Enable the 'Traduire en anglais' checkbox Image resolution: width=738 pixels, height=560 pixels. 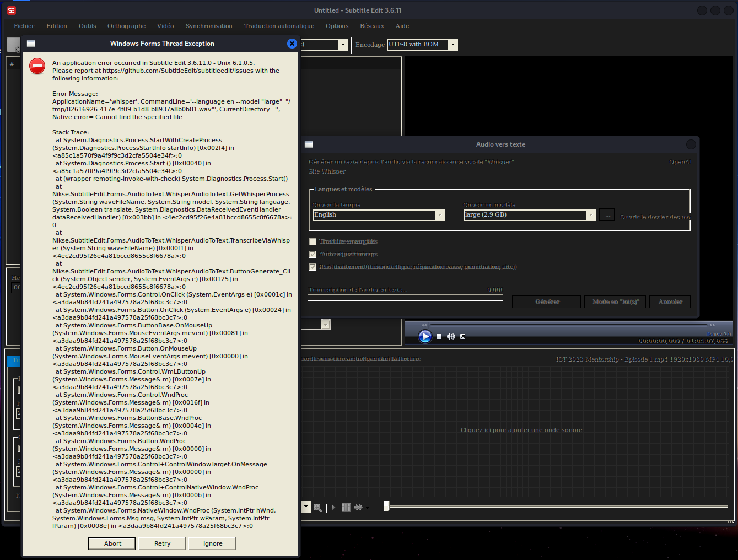click(x=313, y=241)
